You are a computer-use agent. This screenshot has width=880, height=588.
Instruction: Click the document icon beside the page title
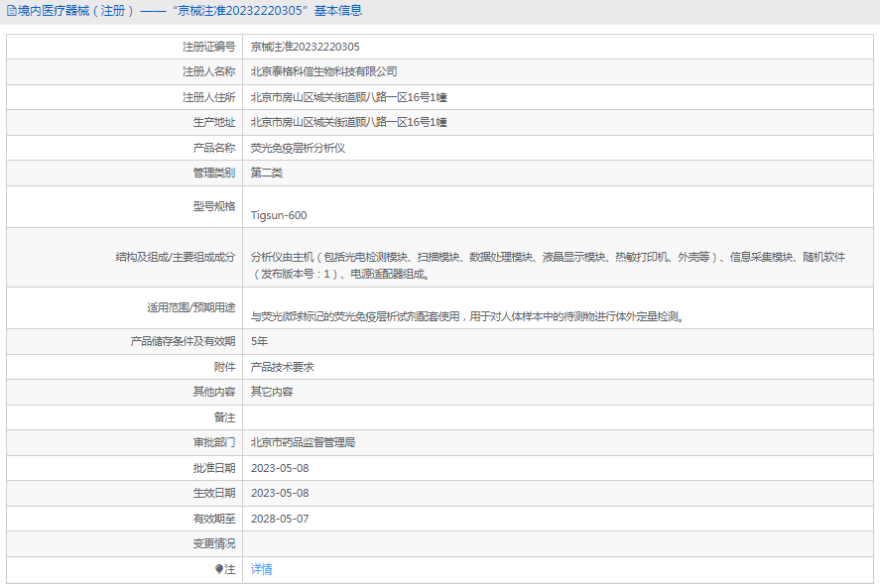click(x=11, y=11)
